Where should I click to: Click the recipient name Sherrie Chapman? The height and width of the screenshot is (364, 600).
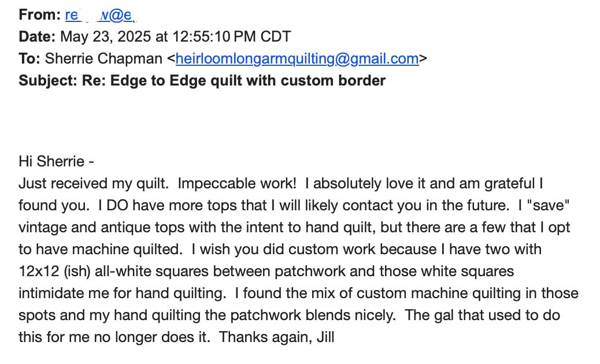[x=103, y=58]
